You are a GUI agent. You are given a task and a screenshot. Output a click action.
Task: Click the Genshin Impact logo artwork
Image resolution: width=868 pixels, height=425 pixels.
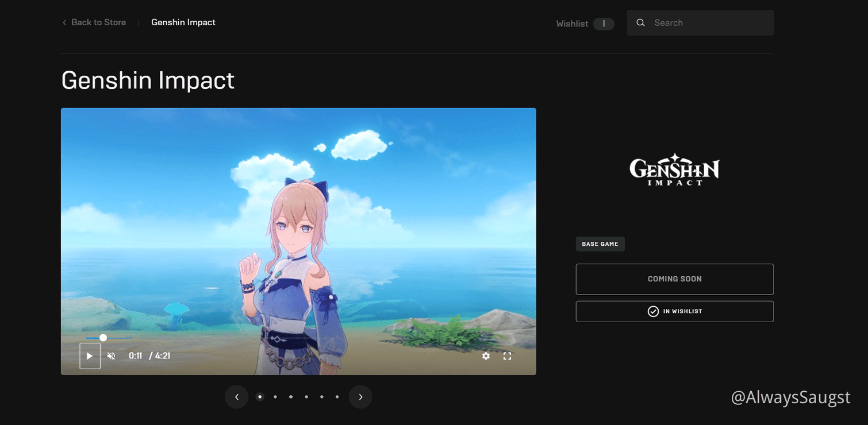(x=674, y=169)
